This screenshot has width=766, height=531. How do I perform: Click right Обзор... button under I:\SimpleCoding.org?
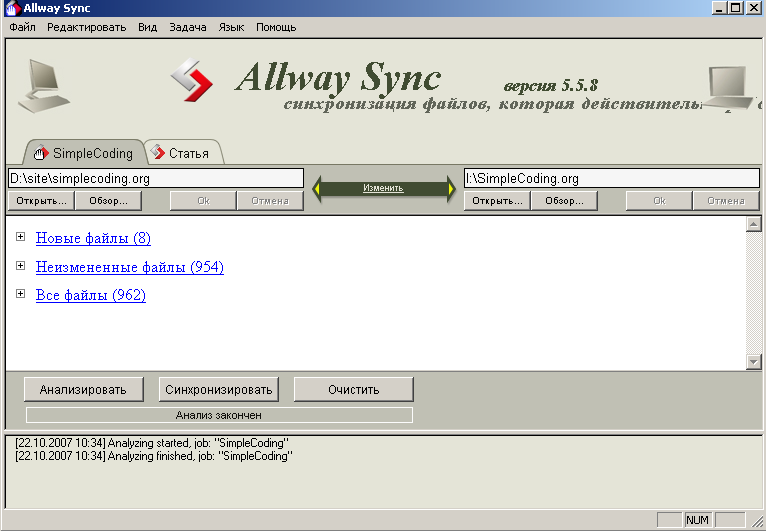(x=565, y=201)
